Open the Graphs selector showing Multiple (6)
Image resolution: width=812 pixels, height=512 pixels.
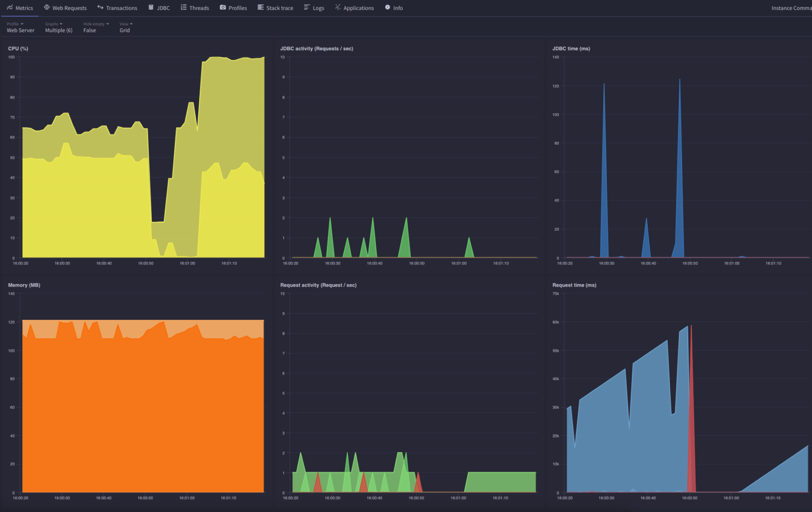point(58,27)
